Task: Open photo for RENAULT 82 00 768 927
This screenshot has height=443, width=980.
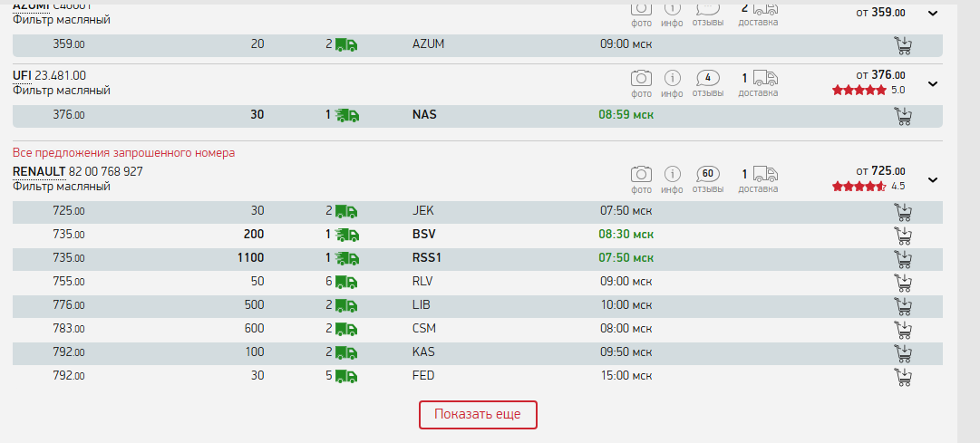Action: [641, 180]
